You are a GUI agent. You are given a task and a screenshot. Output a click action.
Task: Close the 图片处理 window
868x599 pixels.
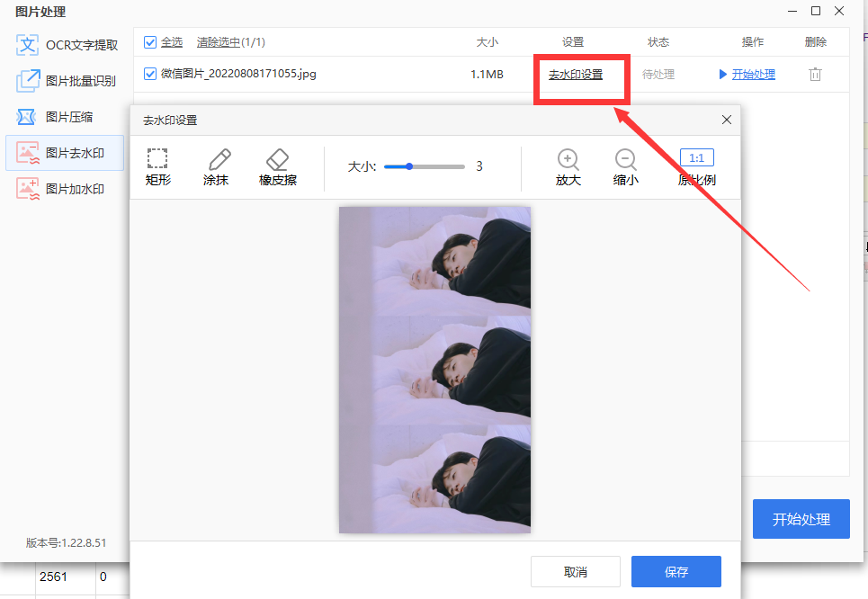point(839,11)
